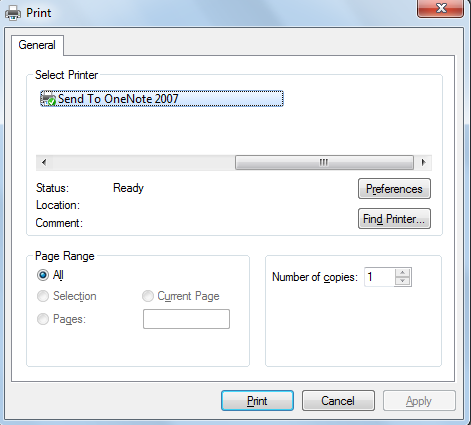Close the Print dialog with the X button
The width and height of the screenshot is (471, 425).
[x=441, y=8]
